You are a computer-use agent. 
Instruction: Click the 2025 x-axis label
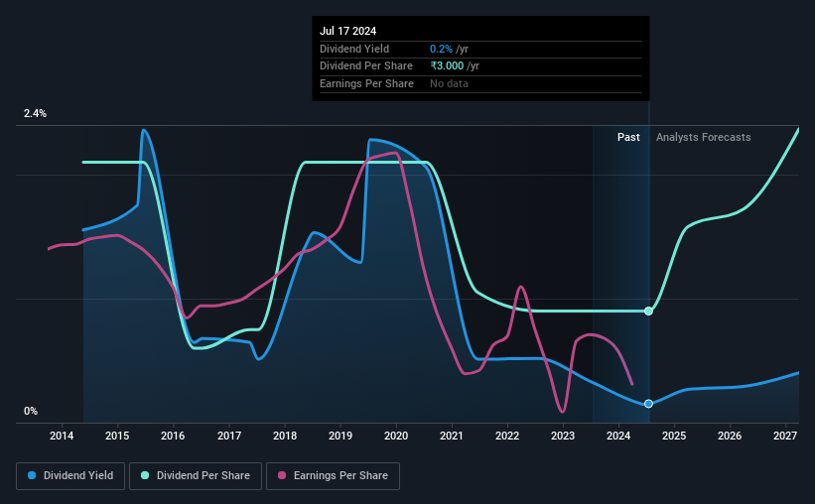click(x=674, y=436)
